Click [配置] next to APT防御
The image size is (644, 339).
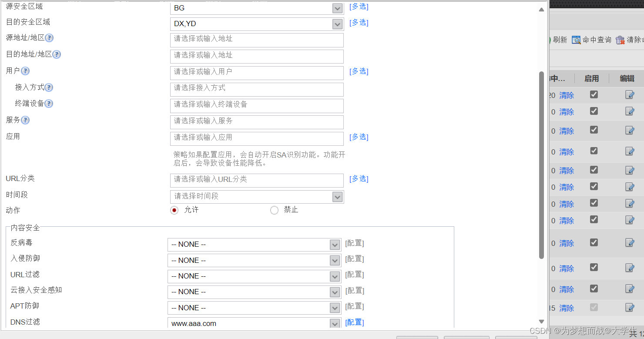[x=355, y=306]
